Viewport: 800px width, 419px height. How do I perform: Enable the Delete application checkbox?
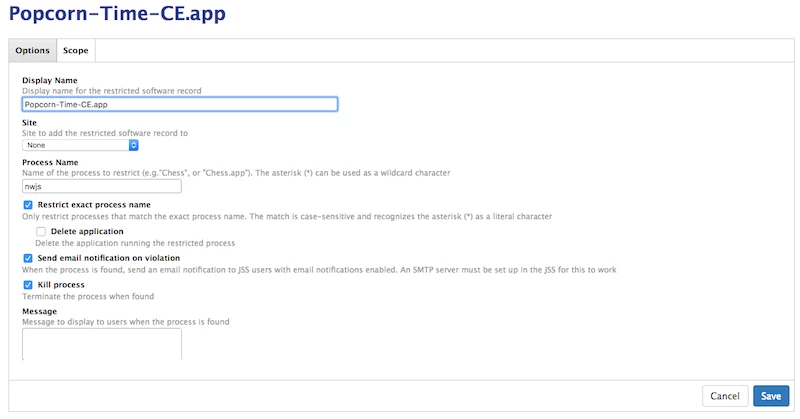click(41, 231)
